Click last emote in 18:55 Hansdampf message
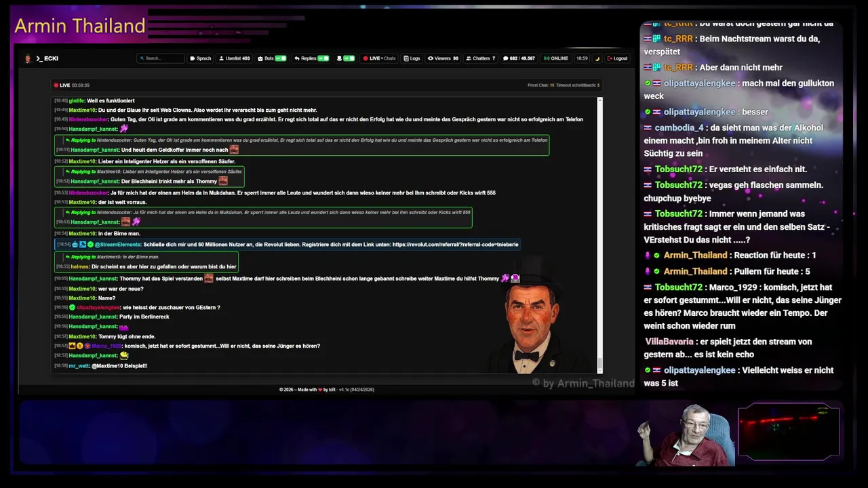Image resolution: width=868 pixels, height=488 pixels. (515, 279)
